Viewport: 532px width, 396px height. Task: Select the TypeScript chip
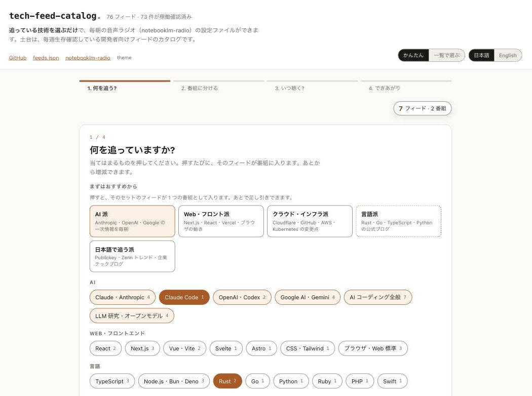click(x=112, y=381)
